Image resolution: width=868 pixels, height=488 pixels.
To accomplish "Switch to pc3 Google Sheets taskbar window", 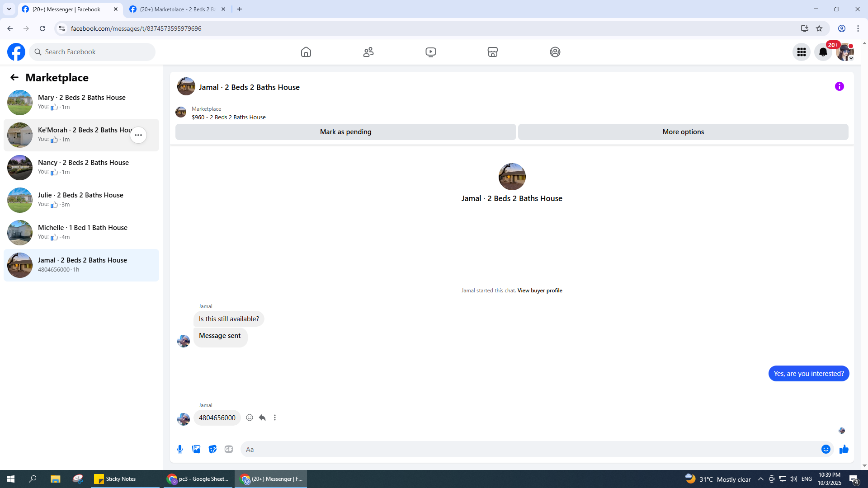I will 198,479.
